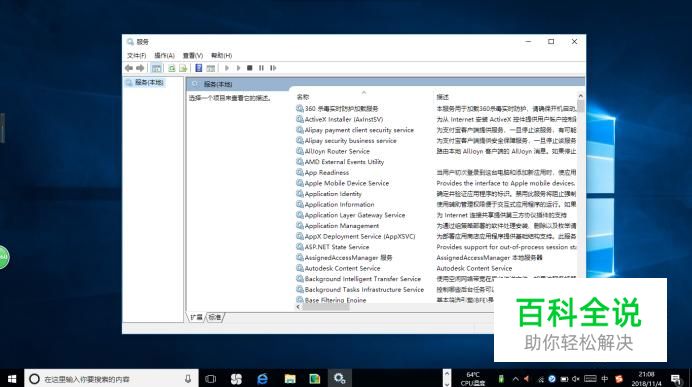Viewport: 692px width, 387px height.
Task: Click the horizontal scrollbar thumb
Action: coord(326,307)
